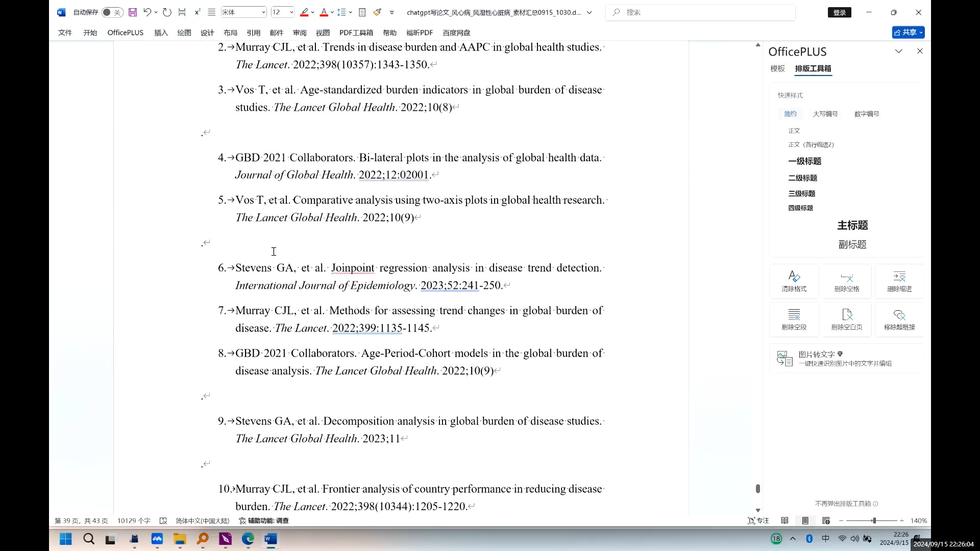Open the font color dropdown arrow

coord(332,12)
